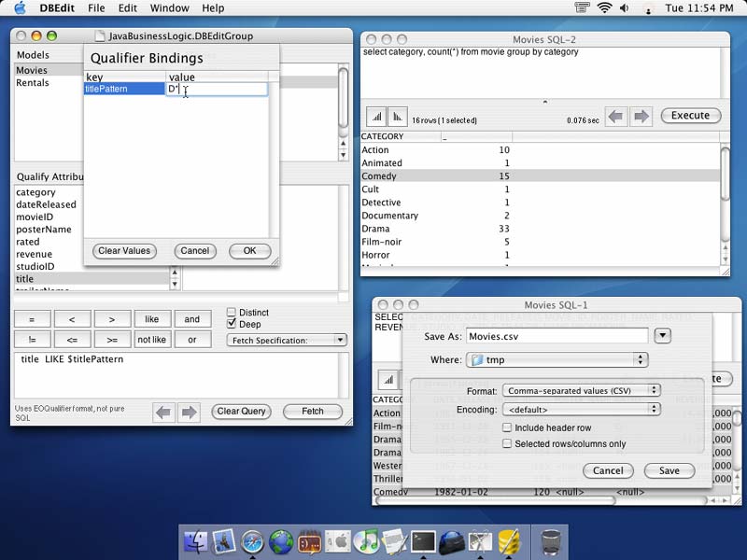This screenshot has width=747, height=560.
Task: Open Safari from the Dock
Action: click(x=252, y=541)
